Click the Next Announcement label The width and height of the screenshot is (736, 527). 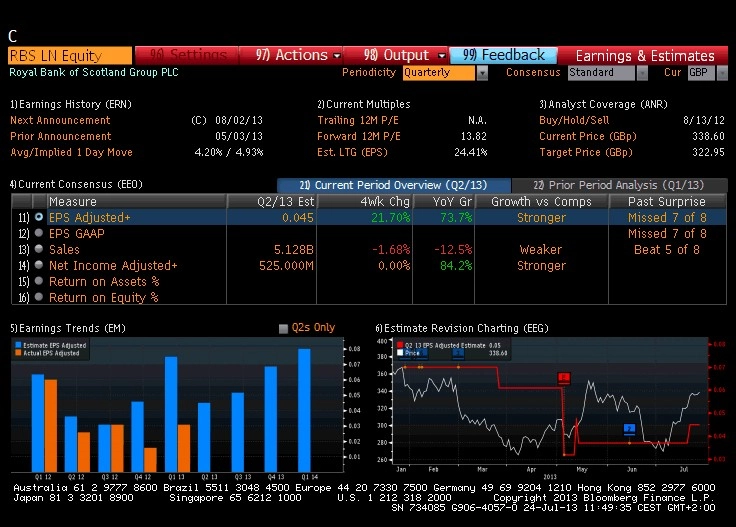point(60,120)
